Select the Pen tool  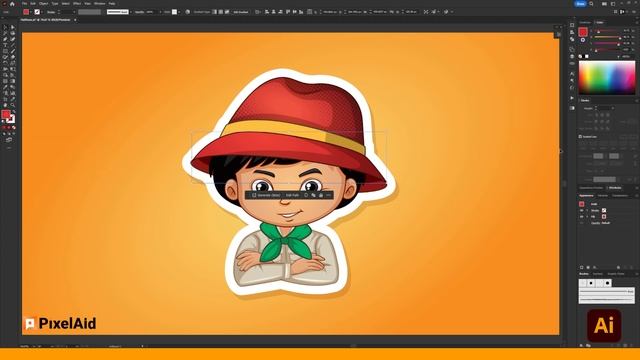tap(5, 39)
